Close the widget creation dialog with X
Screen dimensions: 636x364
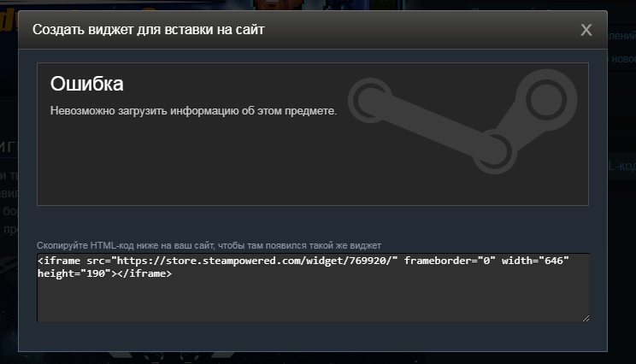pyautogui.click(x=586, y=30)
